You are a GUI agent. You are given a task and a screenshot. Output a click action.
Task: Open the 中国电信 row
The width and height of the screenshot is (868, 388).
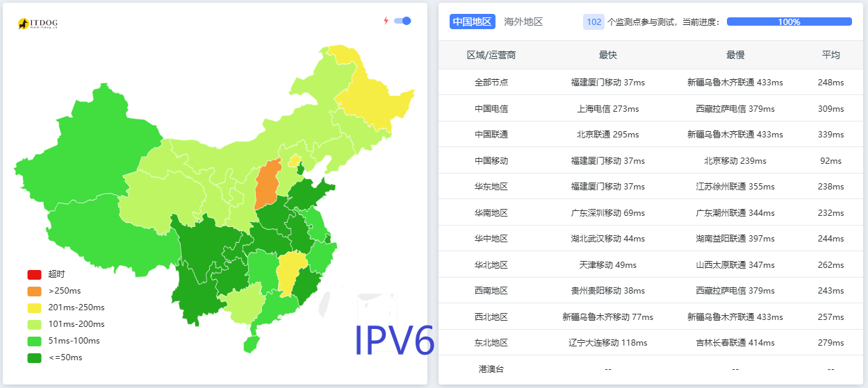pyautogui.click(x=491, y=108)
